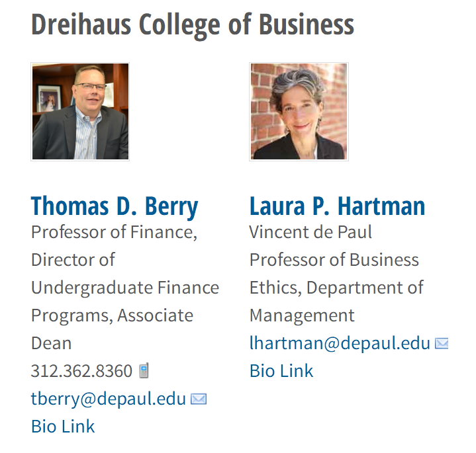This screenshot has width=476, height=453.
Task: Open Thomas D. Berry's profile photo
Action: coord(80,112)
